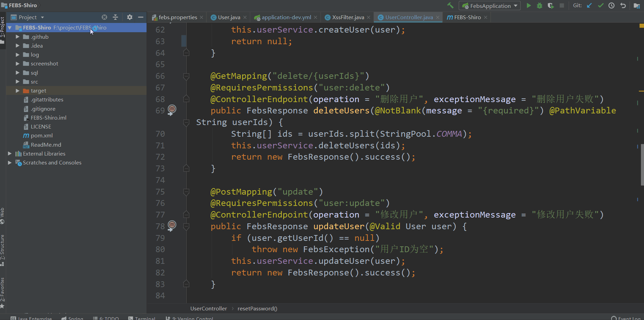Switch to the XssFilter.java tab
The width and height of the screenshot is (644, 320).
coord(348,17)
